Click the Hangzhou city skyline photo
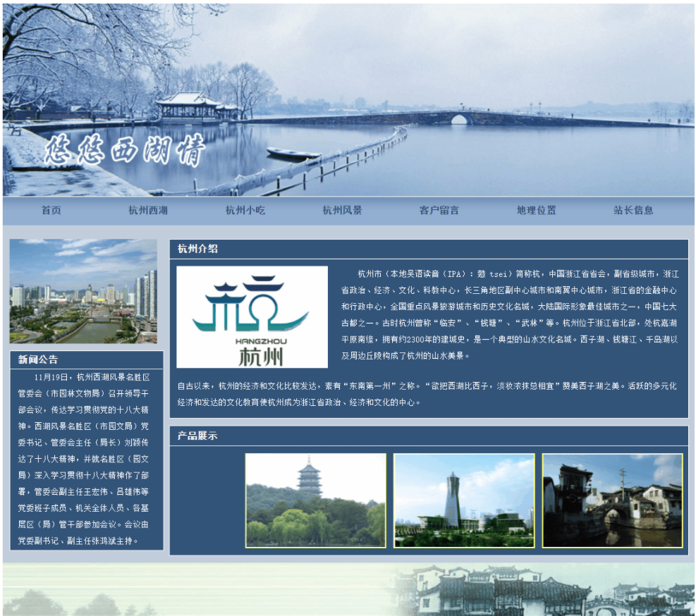Screen dimensions: 696x616 83,291
